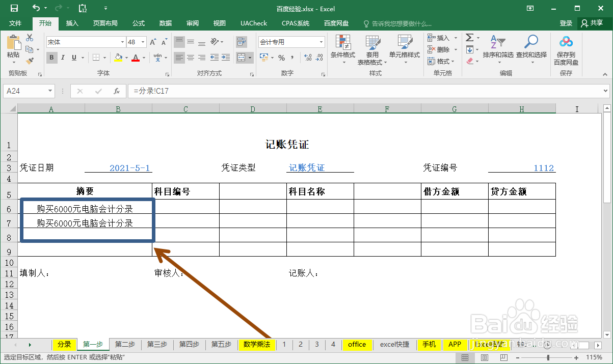Toggle Italic formatting

point(63,58)
